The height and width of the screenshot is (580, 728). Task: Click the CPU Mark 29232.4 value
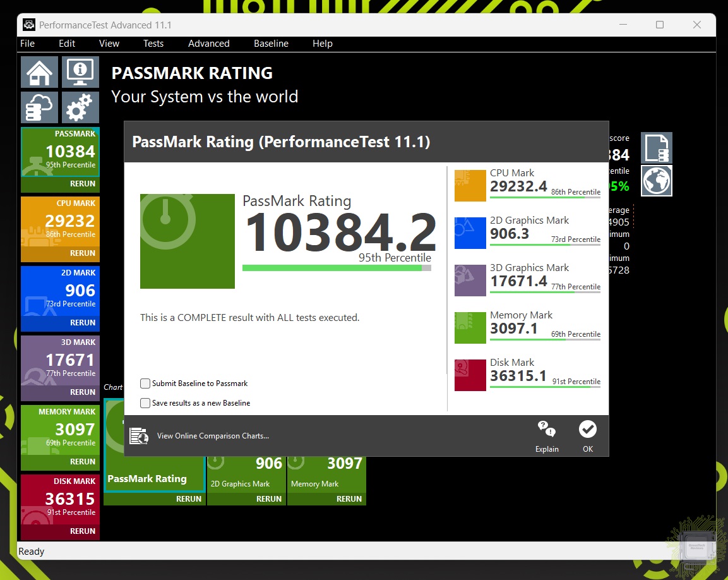(x=518, y=186)
